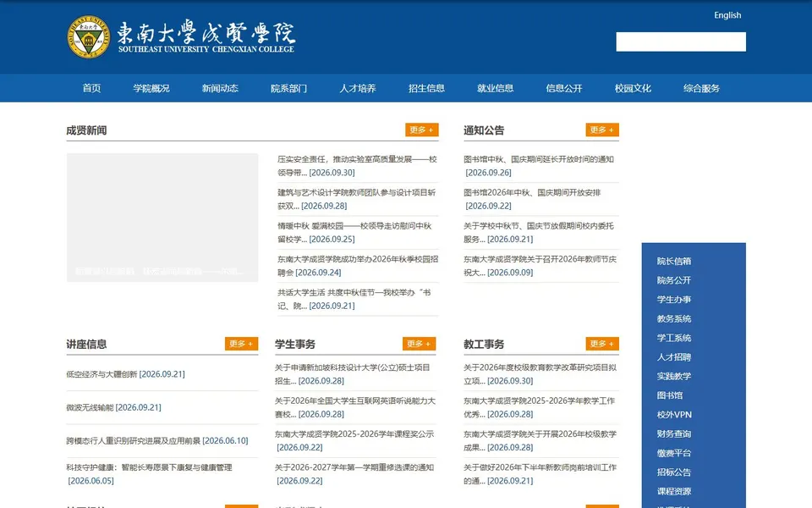Open the 信息公开 navigation menu
The image size is (812, 508).
click(564, 88)
